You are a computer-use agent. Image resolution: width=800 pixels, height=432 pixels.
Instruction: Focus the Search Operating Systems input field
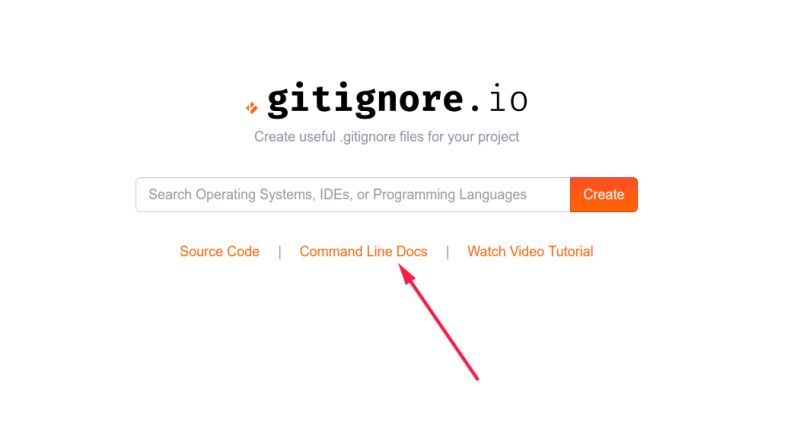point(353,194)
